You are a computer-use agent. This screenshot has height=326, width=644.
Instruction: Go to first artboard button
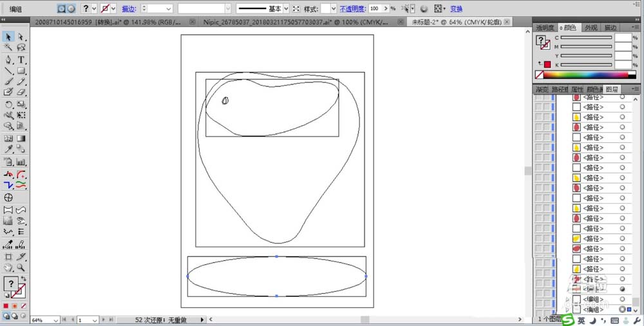tap(64, 320)
